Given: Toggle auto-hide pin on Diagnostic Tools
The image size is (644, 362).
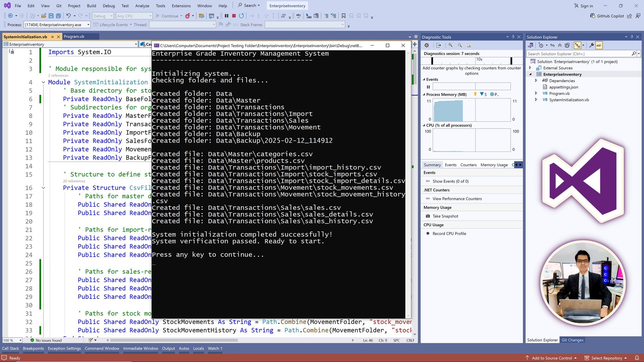Looking at the screenshot, I should (x=513, y=37).
